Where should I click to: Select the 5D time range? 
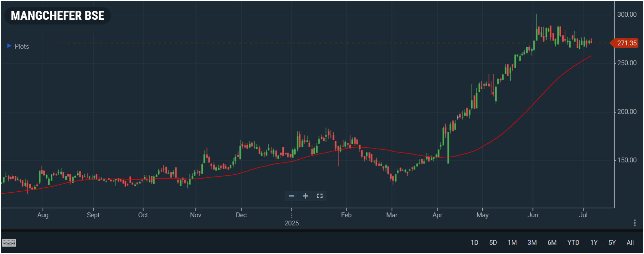click(x=493, y=242)
